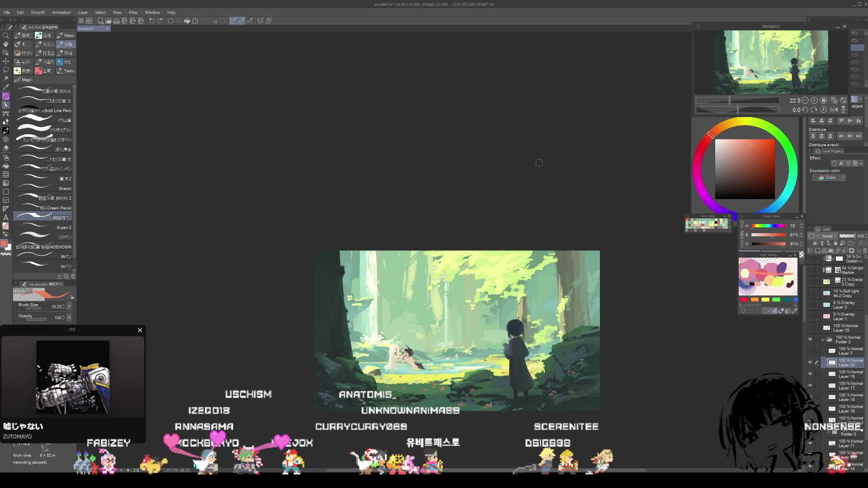The height and width of the screenshot is (488, 868).
Task: Show hidden Layer 15
Action: [810, 328]
